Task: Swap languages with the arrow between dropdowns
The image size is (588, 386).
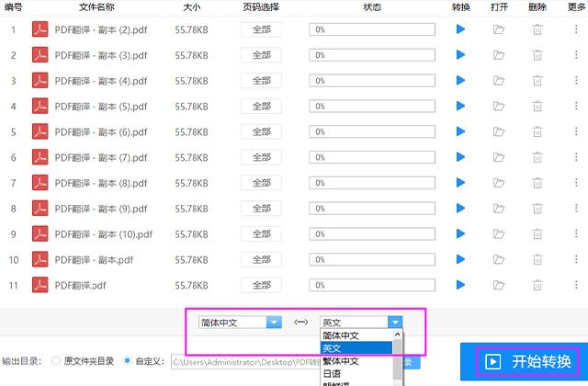Action: (x=300, y=322)
